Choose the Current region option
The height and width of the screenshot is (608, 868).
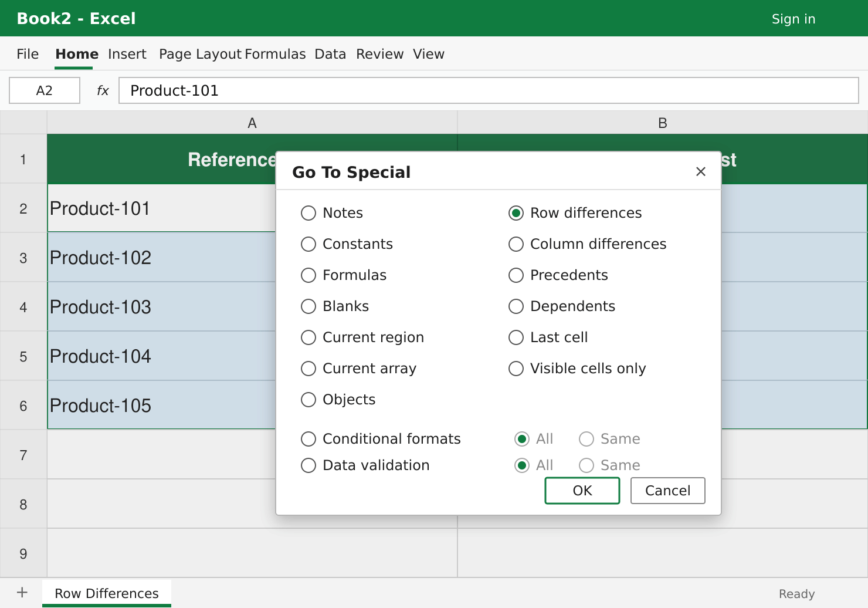click(362, 337)
